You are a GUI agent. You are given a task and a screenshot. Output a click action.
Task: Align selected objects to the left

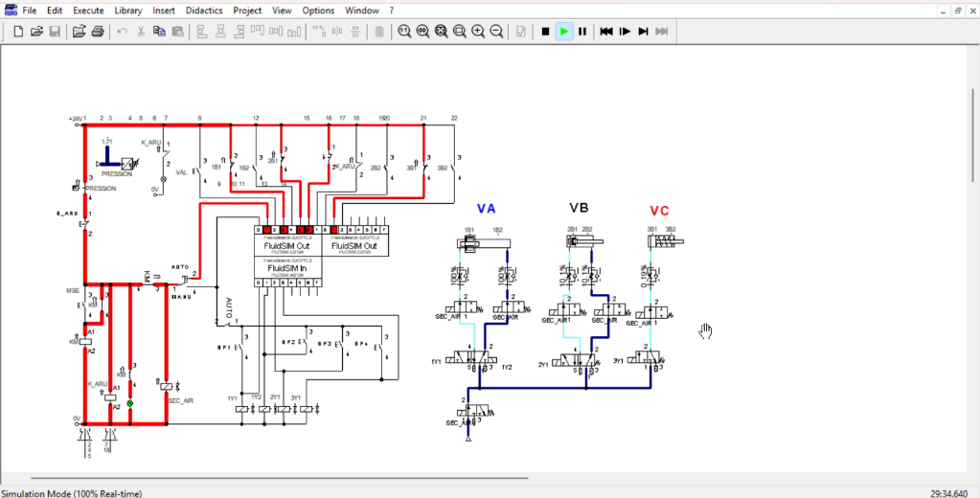(x=202, y=32)
